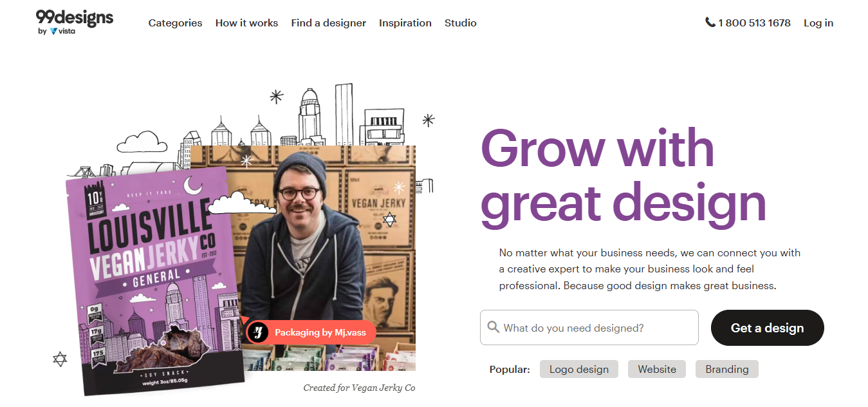
Task: Click the designer avatar badge icon
Action: click(258, 332)
